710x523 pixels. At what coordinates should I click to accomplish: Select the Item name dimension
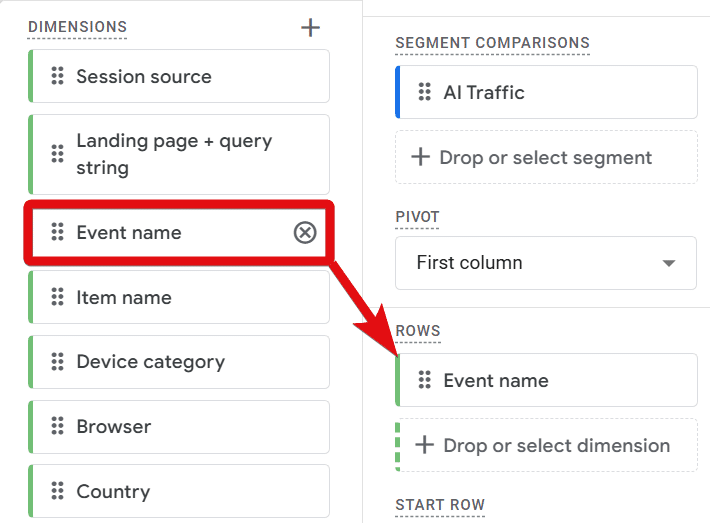(179, 297)
